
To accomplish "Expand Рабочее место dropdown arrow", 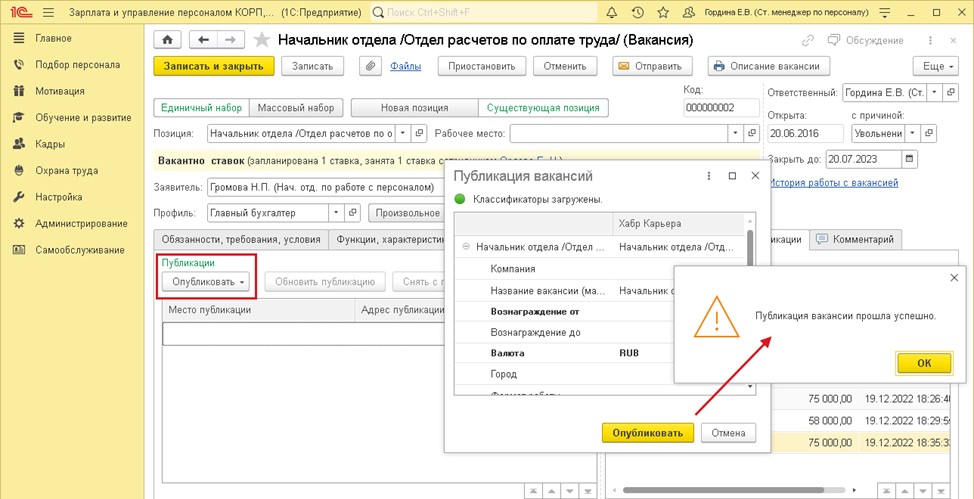I will tap(736, 133).
